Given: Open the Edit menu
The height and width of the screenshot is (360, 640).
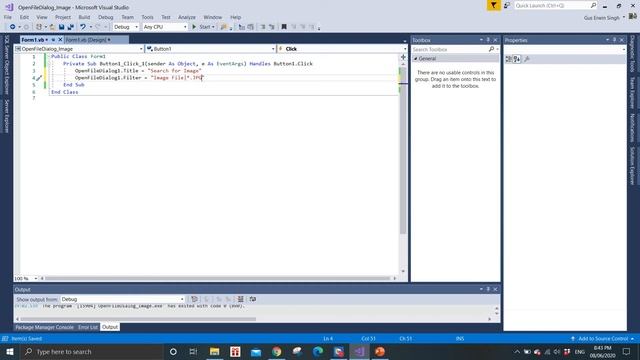Looking at the screenshot, I should tap(24, 17).
